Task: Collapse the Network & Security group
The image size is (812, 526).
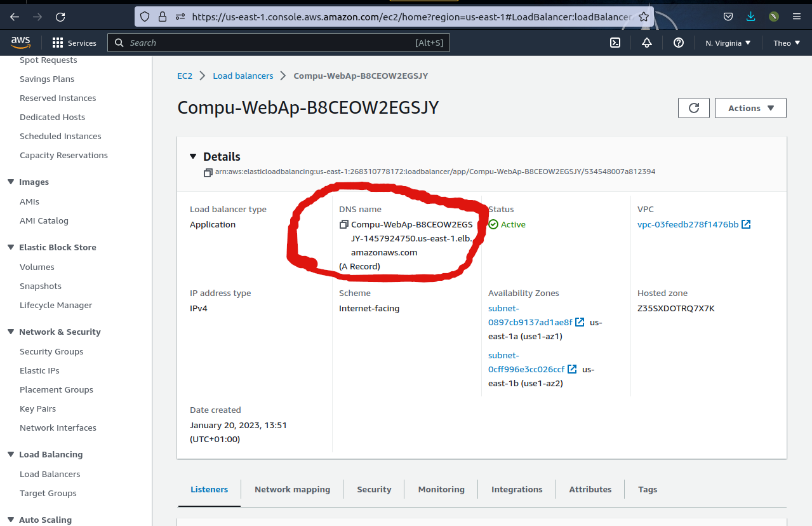Action: [11, 332]
